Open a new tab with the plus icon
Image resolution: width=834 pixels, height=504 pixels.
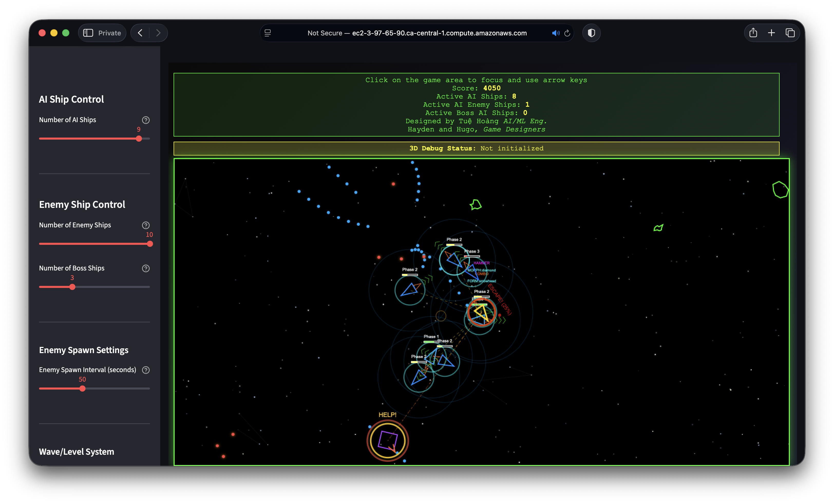[771, 33]
